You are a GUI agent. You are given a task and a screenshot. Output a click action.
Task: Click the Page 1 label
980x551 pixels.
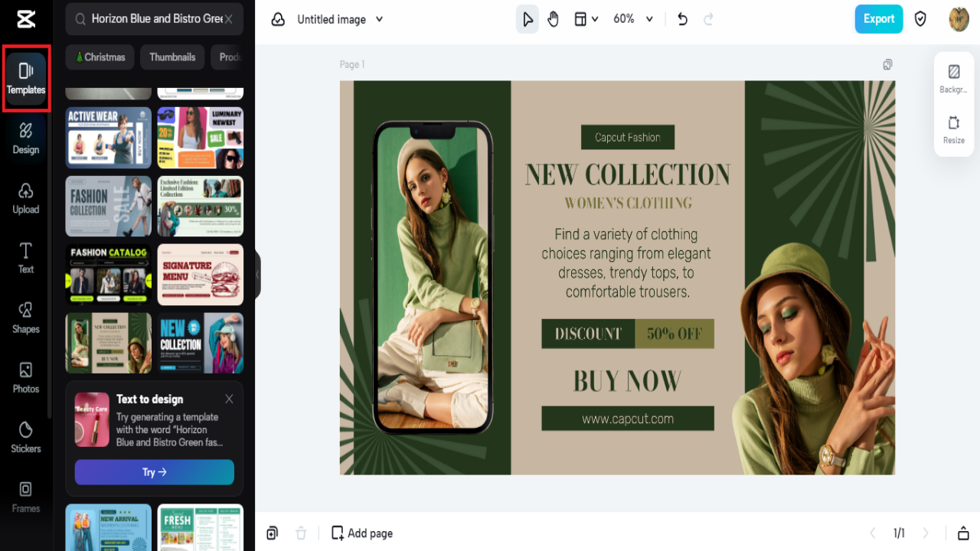coord(352,64)
